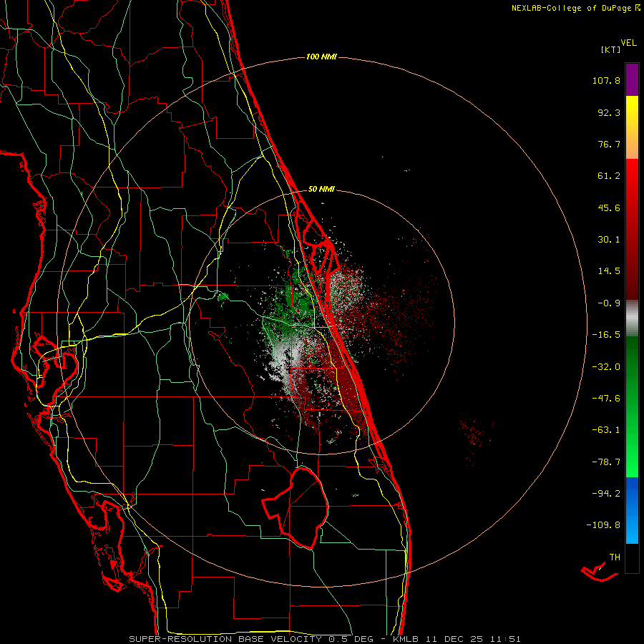
Task: Click the 50 NMI range ring label
Action: pos(321,189)
